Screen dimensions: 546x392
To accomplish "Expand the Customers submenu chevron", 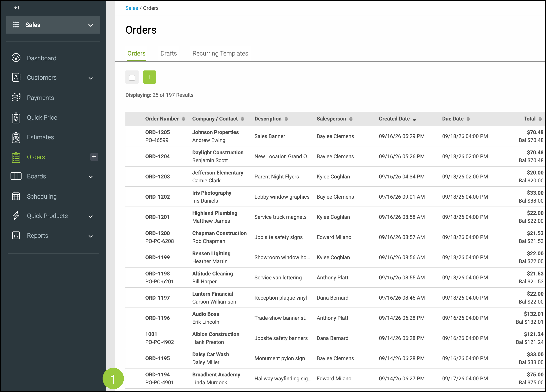I will (x=90, y=78).
